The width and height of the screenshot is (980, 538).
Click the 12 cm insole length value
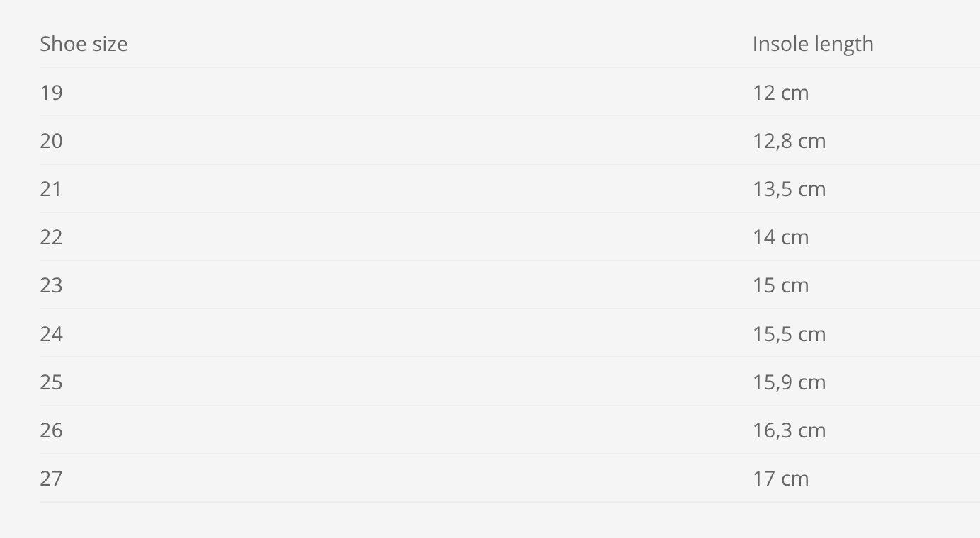[x=780, y=93]
